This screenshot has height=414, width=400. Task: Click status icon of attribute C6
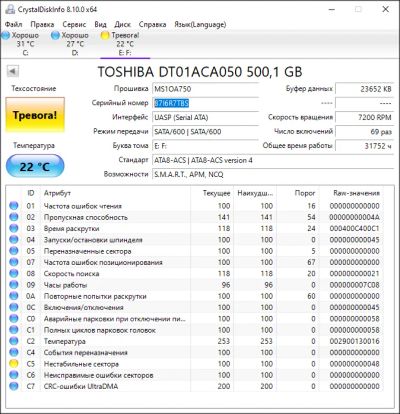click(14, 375)
